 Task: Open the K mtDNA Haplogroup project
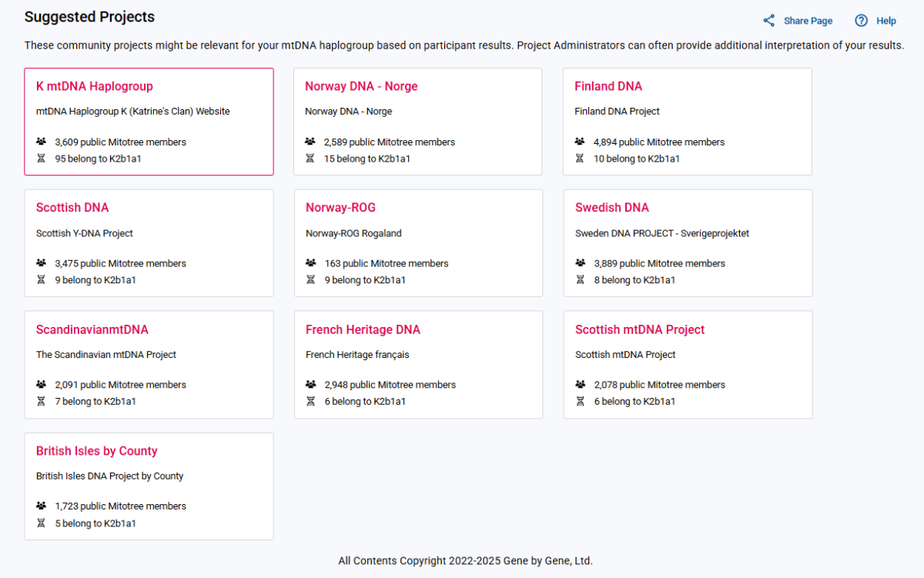pos(95,86)
